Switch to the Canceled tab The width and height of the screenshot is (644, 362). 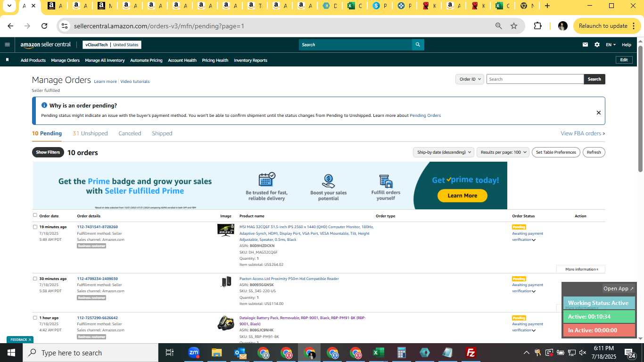click(130, 133)
